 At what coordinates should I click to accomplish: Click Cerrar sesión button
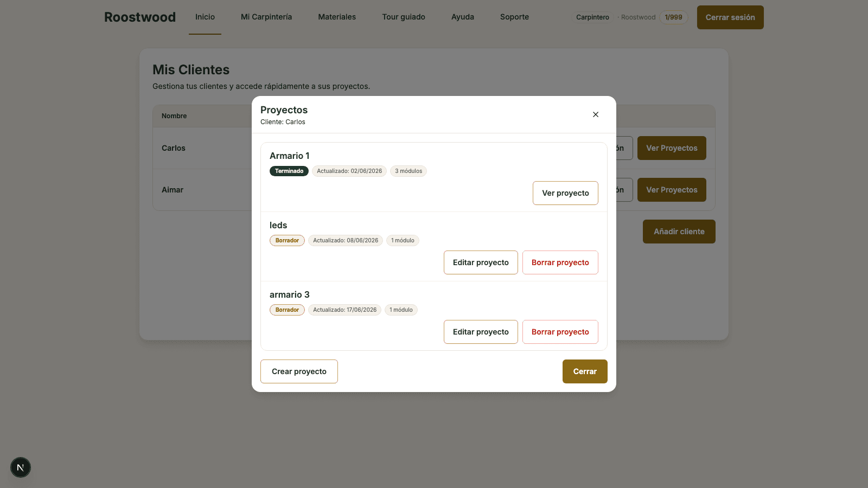coord(730,17)
